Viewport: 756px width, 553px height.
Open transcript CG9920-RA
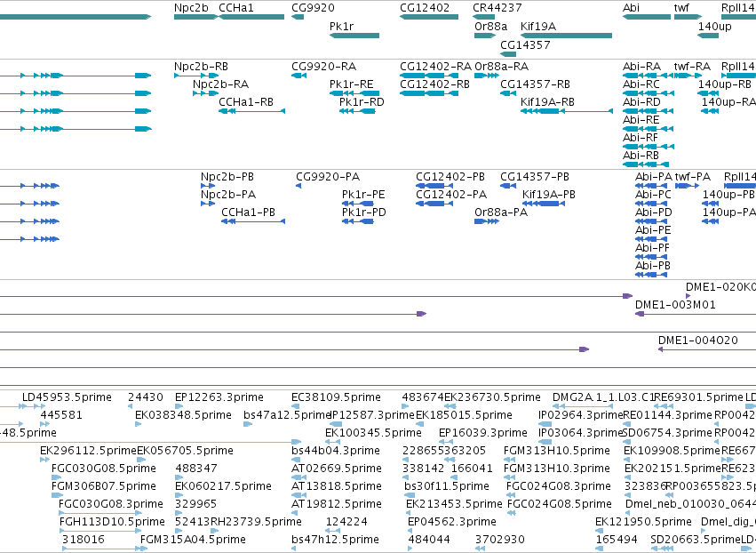coord(324,67)
